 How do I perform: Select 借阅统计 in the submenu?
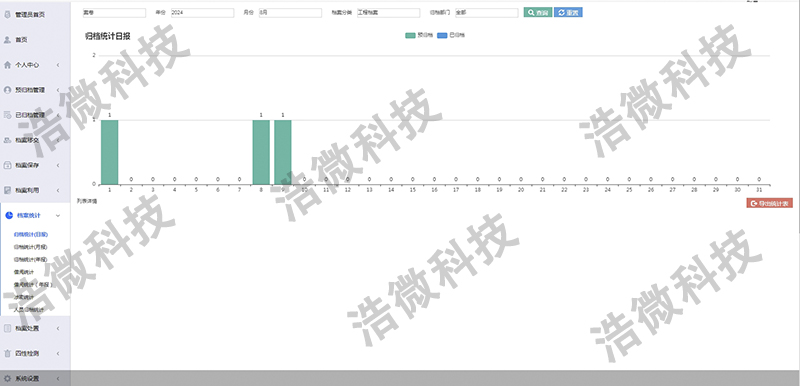23,272
